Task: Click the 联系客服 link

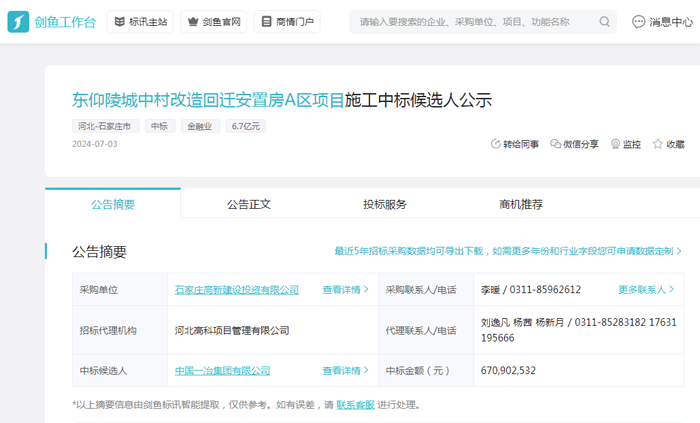Action: (355, 405)
